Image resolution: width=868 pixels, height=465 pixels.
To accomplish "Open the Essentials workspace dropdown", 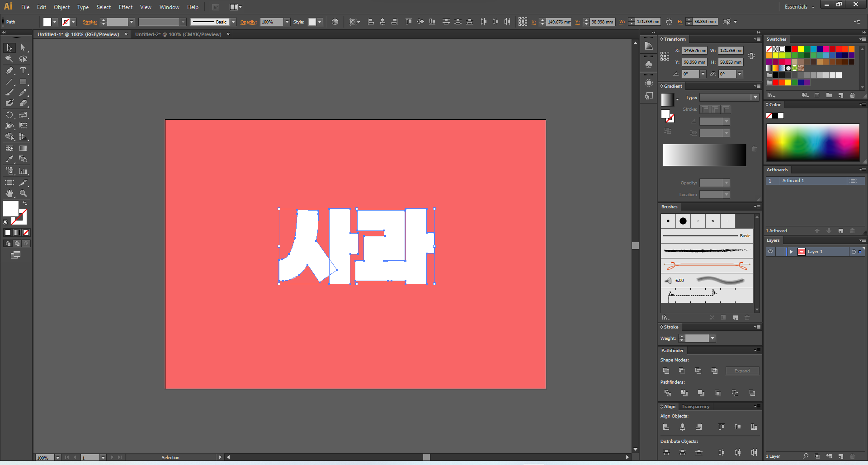I will tap(799, 7).
